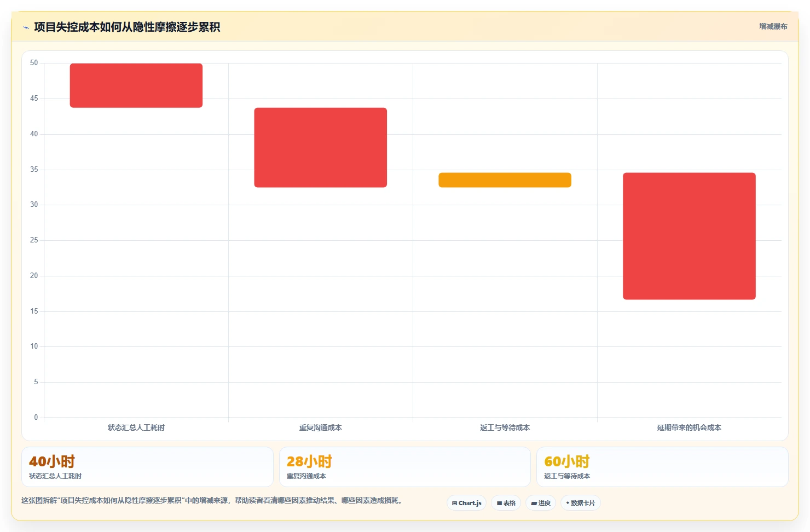Click the y-axis value 5

(36, 382)
